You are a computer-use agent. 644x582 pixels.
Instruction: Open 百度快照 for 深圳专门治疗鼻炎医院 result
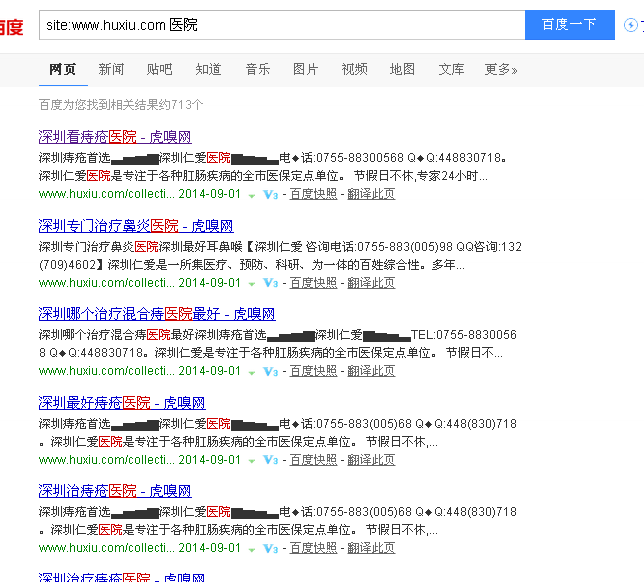(313, 283)
